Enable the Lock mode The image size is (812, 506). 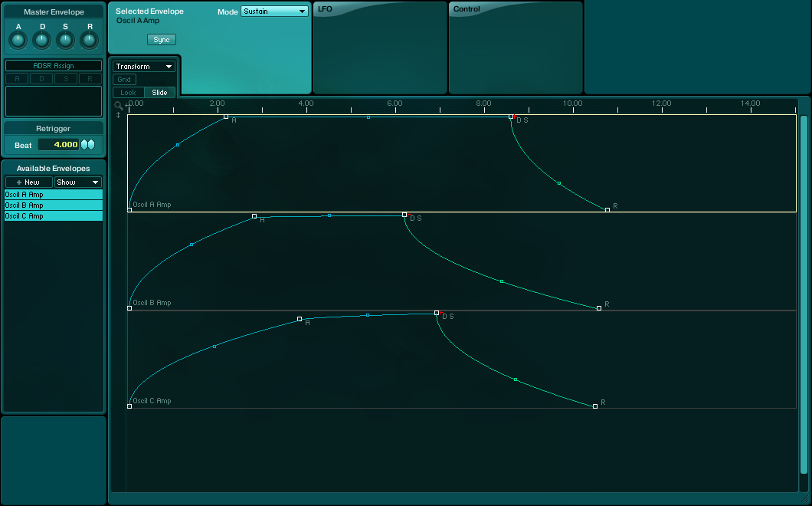click(129, 92)
